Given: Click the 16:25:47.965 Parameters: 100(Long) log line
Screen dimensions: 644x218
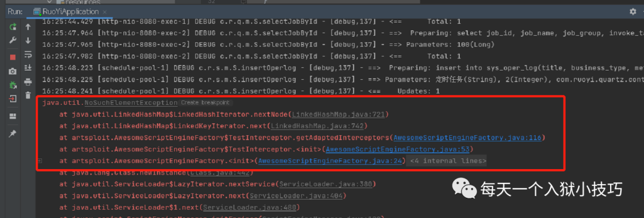Looking at the screenshot, I should [268, 45].
